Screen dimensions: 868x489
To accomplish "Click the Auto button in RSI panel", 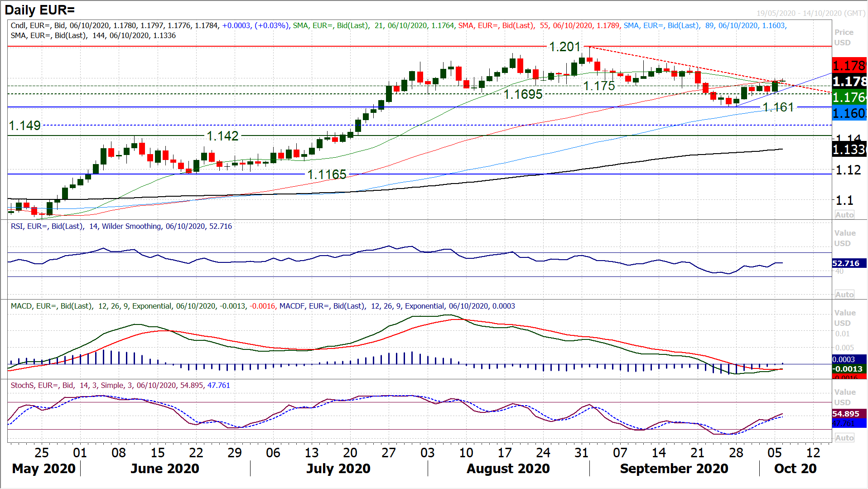I will 844,295.
